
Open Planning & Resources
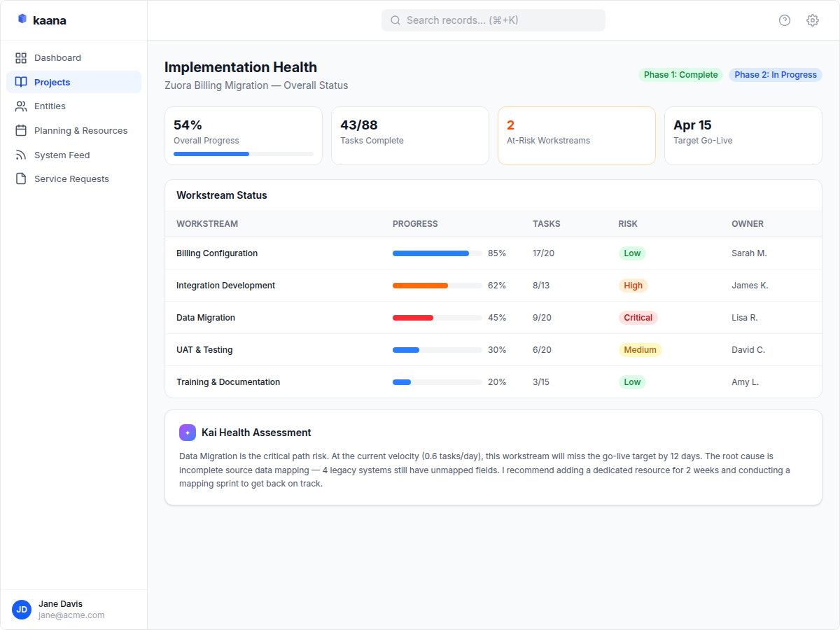click(81, 130)
